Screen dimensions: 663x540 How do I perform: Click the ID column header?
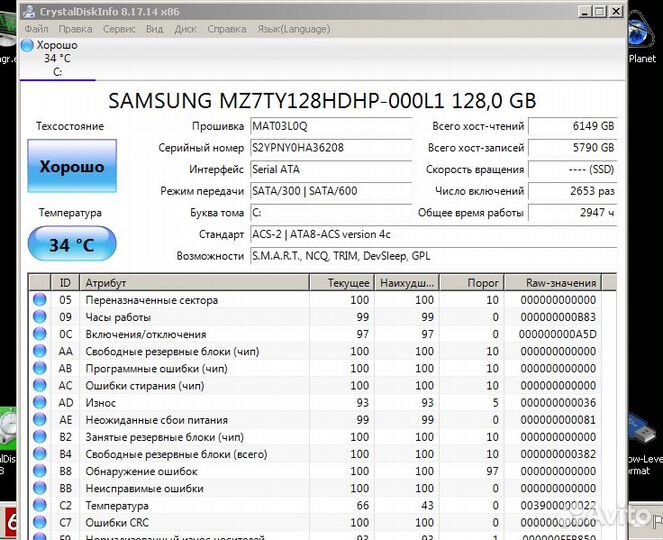pyautogui.click(x=65, y=282)
